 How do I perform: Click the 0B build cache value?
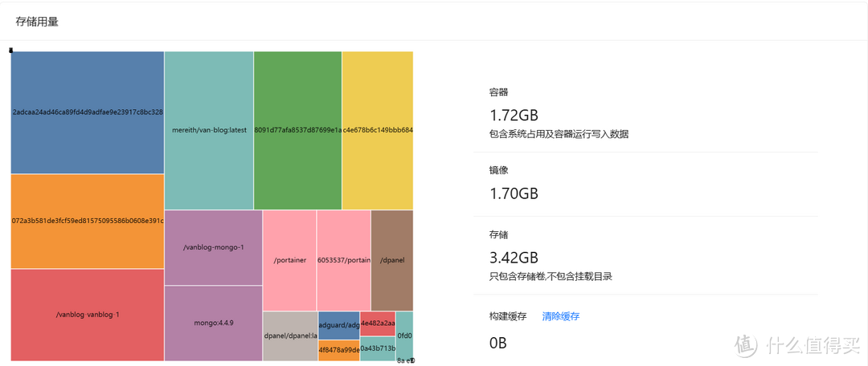(x=498, y=343)
